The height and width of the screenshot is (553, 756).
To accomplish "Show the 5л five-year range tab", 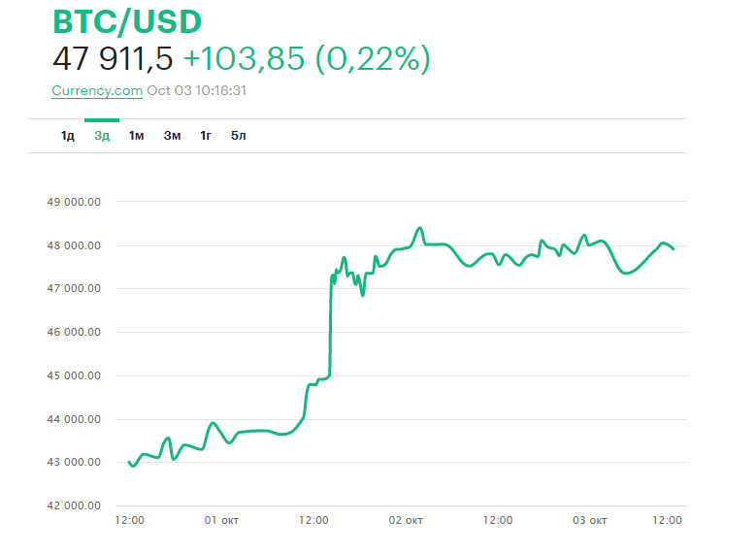I will coord(239,135).
